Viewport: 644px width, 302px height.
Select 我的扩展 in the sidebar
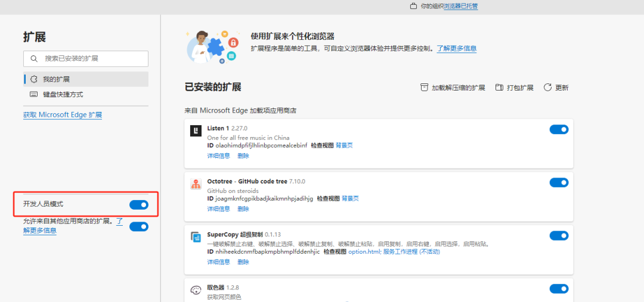(56, 79)
